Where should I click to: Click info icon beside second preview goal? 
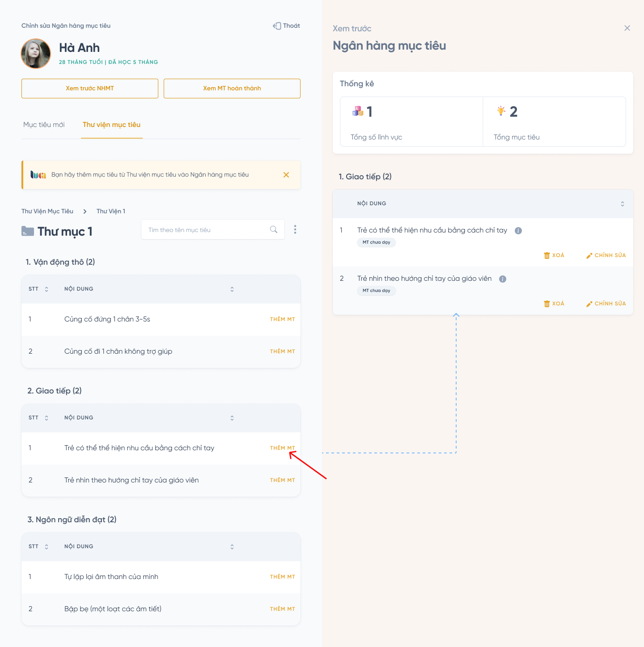503,279
